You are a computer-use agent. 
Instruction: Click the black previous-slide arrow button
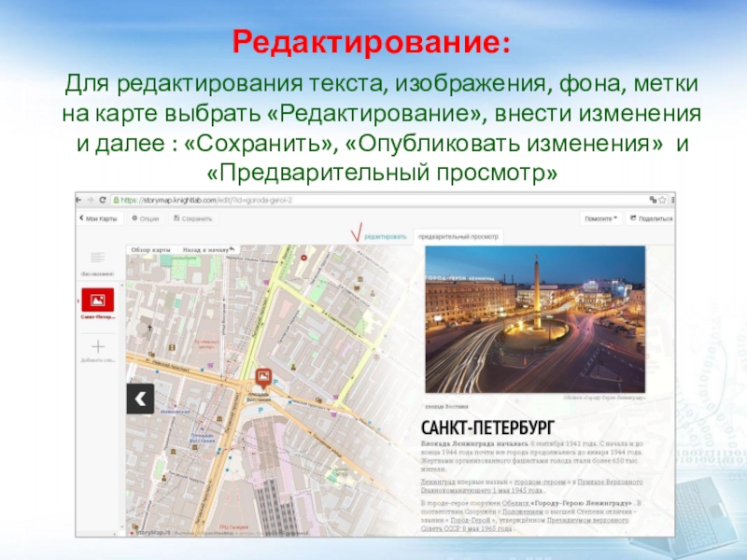click(141, 399)
